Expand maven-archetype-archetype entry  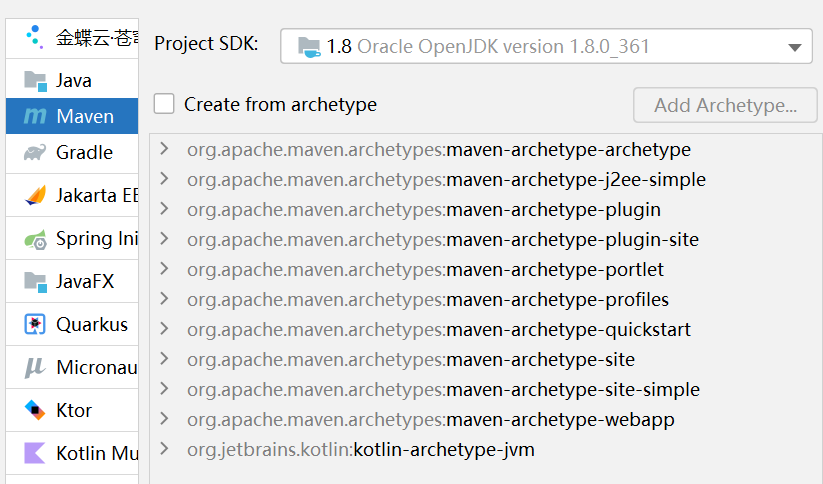164,149
